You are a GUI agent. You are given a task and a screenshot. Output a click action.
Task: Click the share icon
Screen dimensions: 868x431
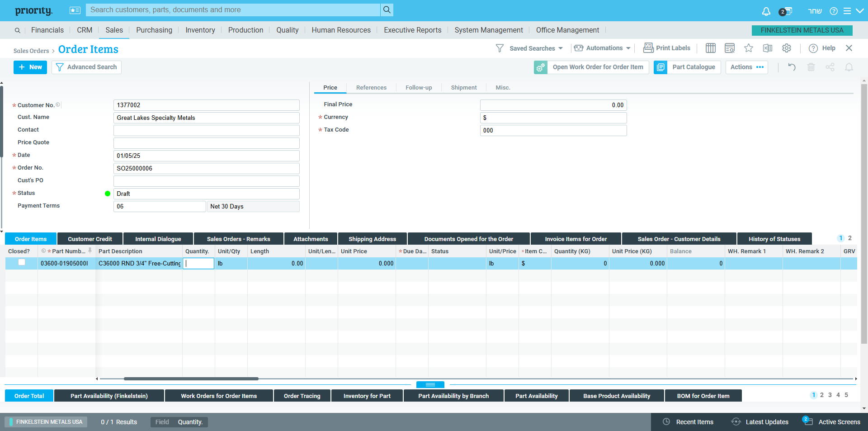pyautogui.click(x=830, y=67)
